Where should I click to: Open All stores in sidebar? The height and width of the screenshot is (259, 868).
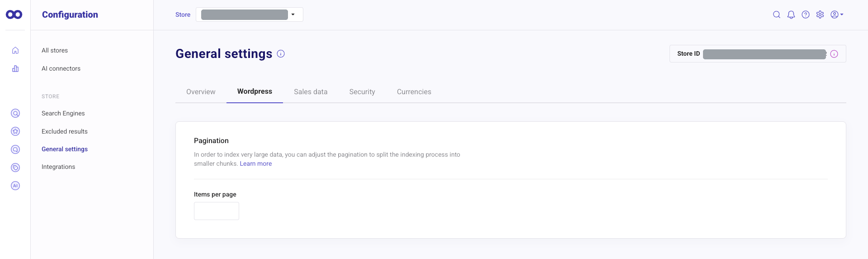55,50
